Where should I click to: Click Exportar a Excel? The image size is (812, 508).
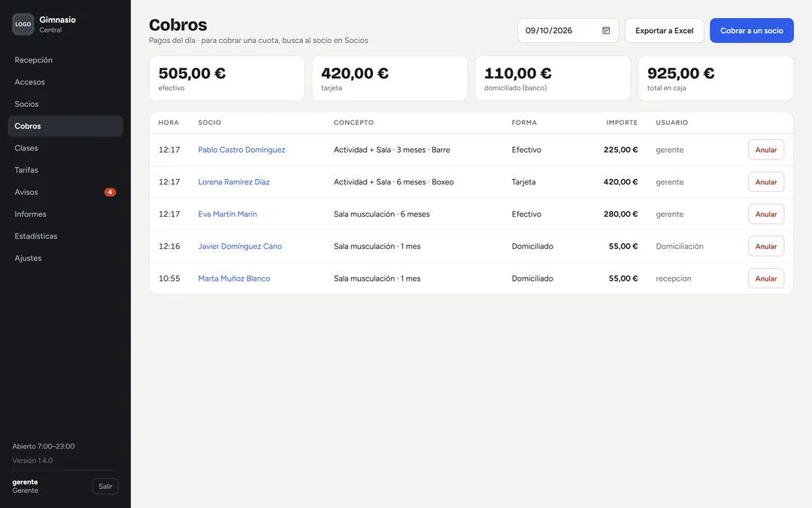click(665, 31)
